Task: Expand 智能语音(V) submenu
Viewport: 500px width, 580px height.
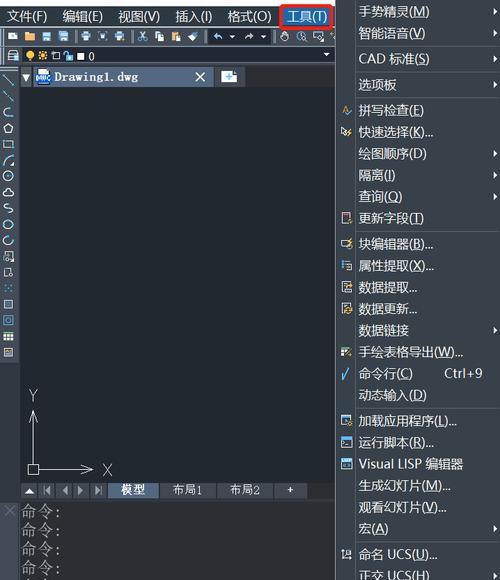Action: pos(419,33)
